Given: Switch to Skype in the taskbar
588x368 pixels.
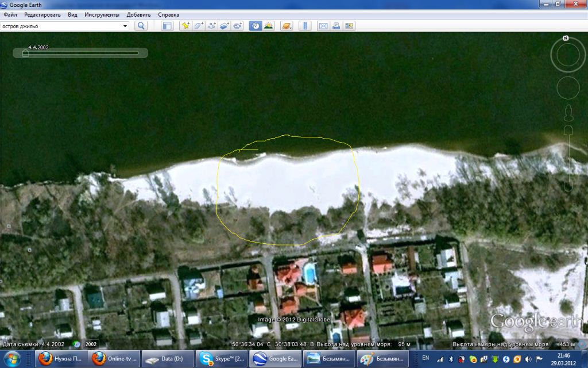Looking at the screenshot, I should [221, 359].
